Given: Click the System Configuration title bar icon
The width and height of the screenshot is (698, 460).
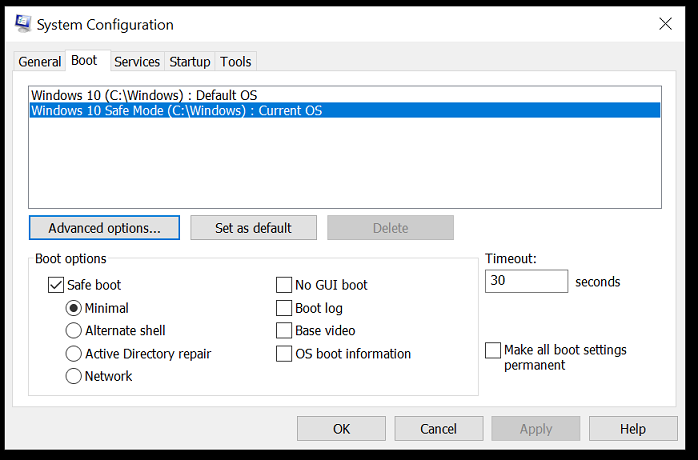Looking at the screenshot, I should click(23, 24).
